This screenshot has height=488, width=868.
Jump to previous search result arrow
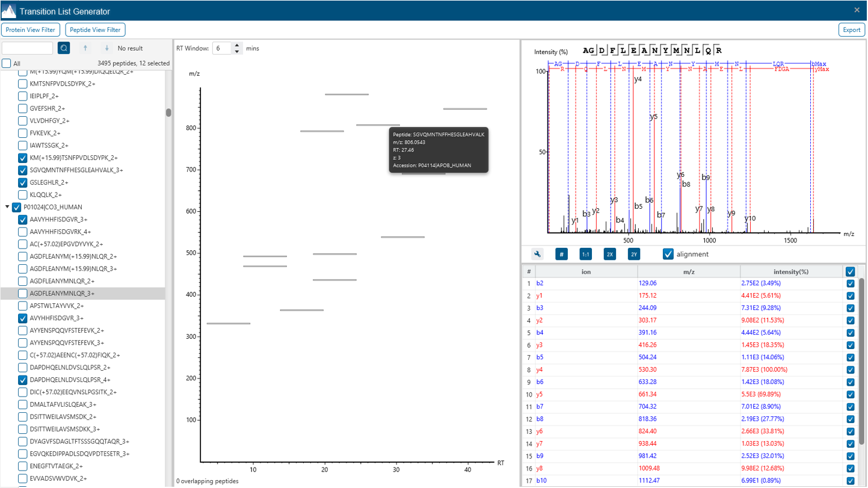85,48
